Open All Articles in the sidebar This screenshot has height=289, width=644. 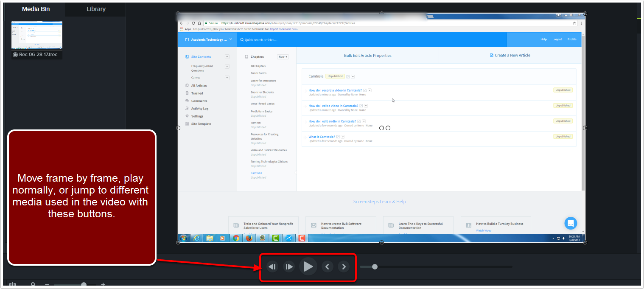point(199,86)
